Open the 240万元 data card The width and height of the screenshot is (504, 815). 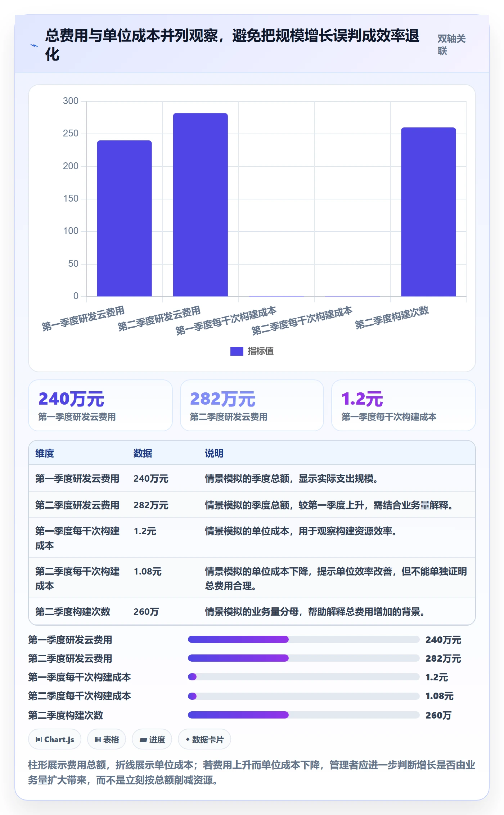point(100,405)
